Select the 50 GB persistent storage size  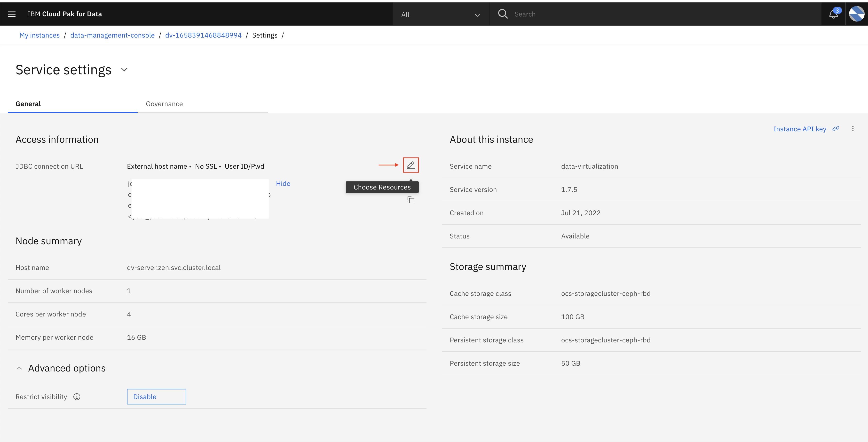[570, 363]
